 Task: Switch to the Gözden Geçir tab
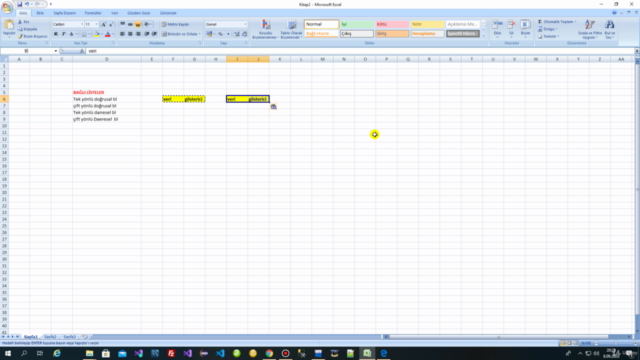[x=139, y=13]
